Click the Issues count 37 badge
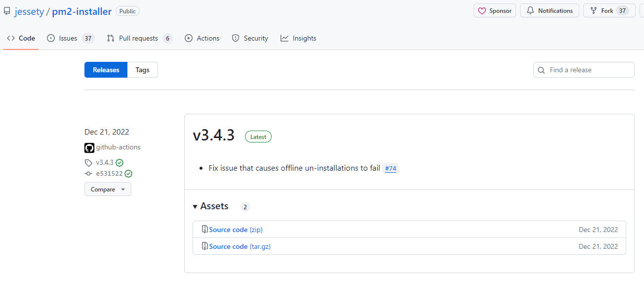Screen dimensions: 644x281 pos(88,38)
